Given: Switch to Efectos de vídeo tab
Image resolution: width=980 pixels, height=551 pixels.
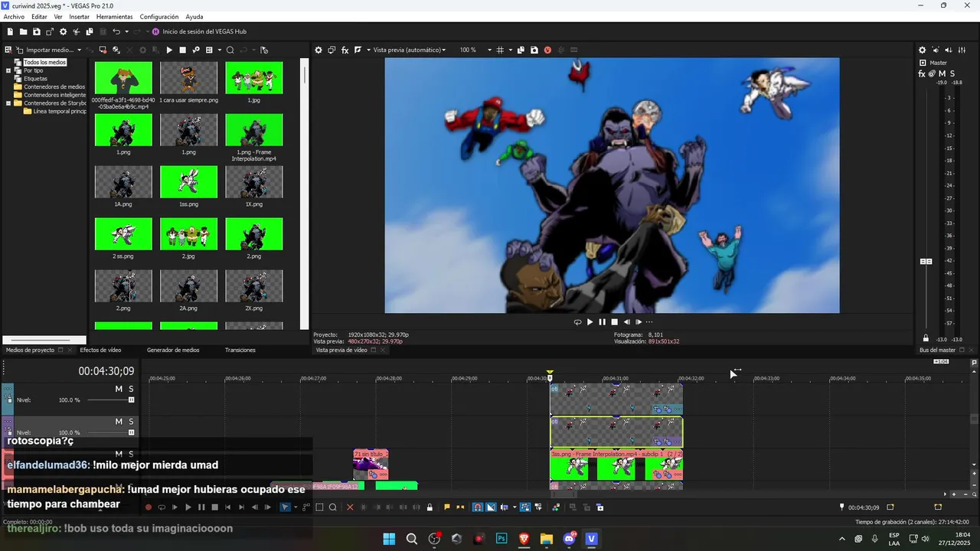Looking at the screenshot, I should tap(100, 350).
